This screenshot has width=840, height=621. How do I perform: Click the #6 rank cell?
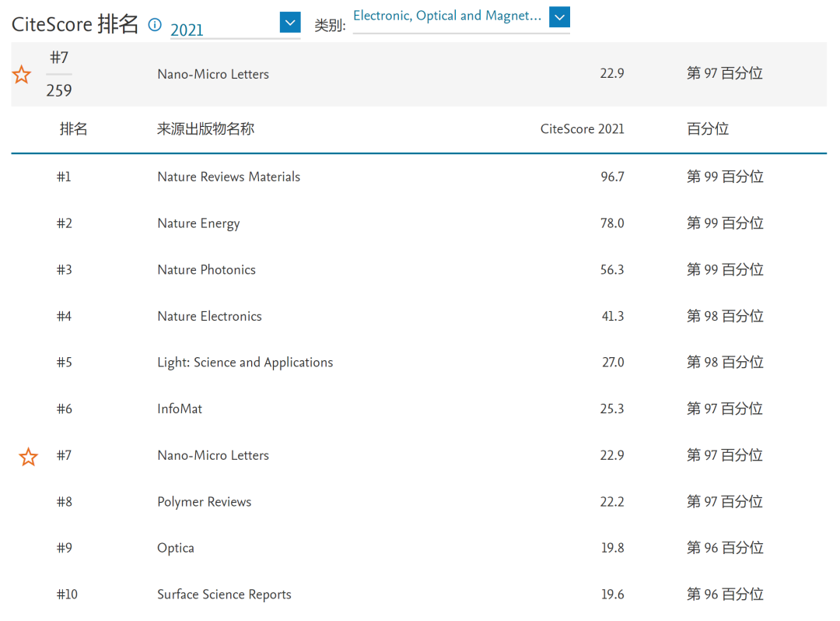click(x=65, y=409)
